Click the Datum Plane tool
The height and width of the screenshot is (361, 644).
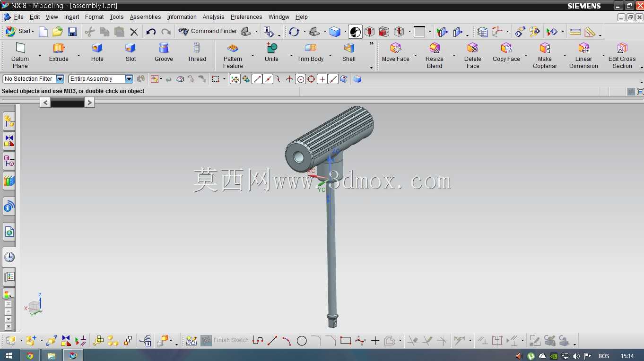(20, 55)
